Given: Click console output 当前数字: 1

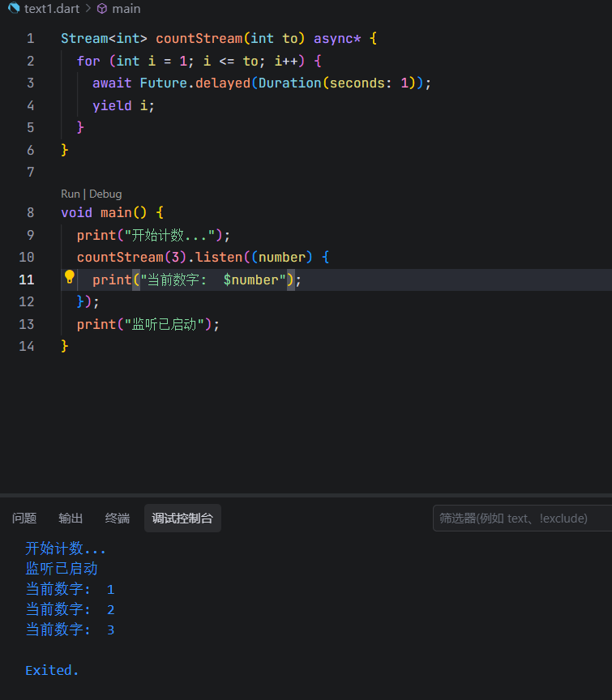Looking at the screenshot, I should point(71,589).
